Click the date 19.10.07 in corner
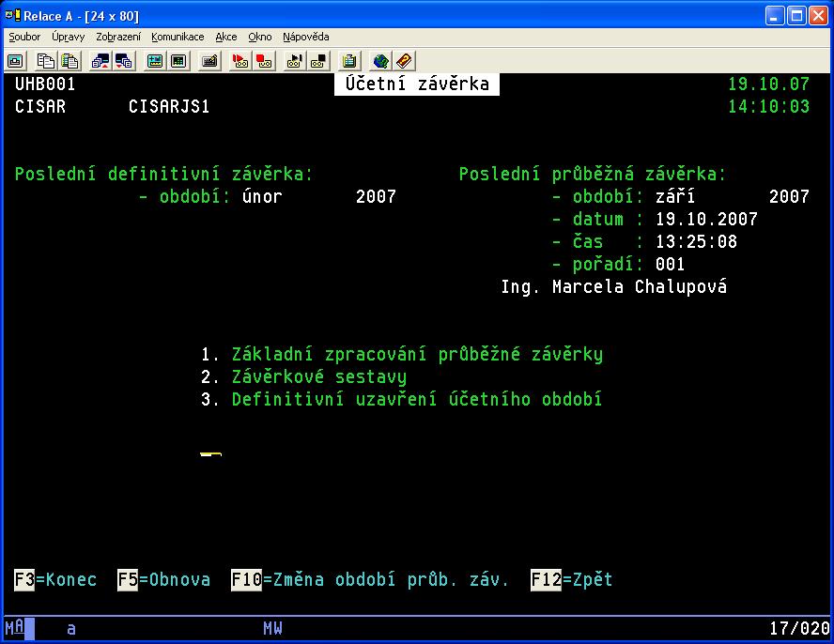The width and height of the screenshot is (834, 644). pos(768,84)
